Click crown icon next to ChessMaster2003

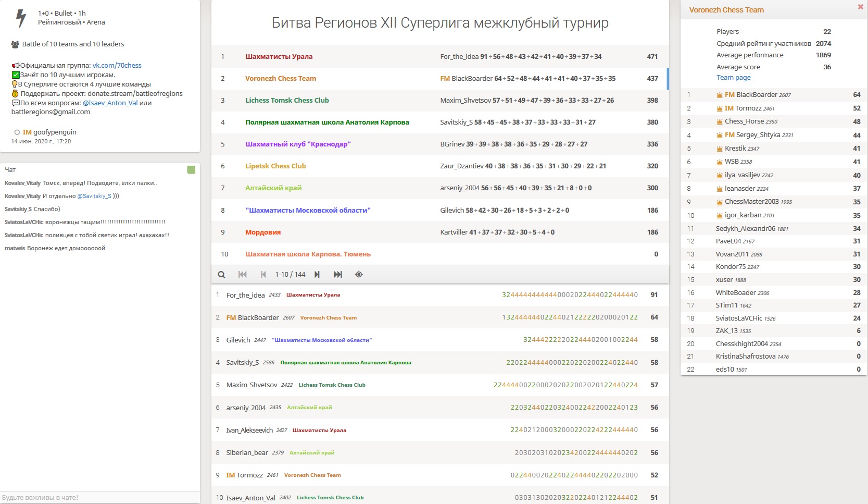click(720, 202)
